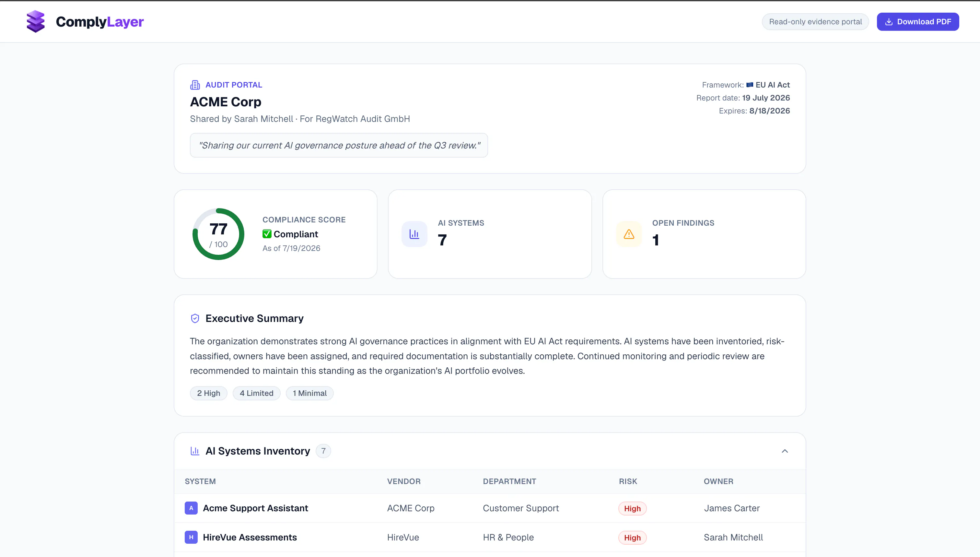Select the 1 Minimal risk chip
The image size is (980, 557).
[309, 393]
